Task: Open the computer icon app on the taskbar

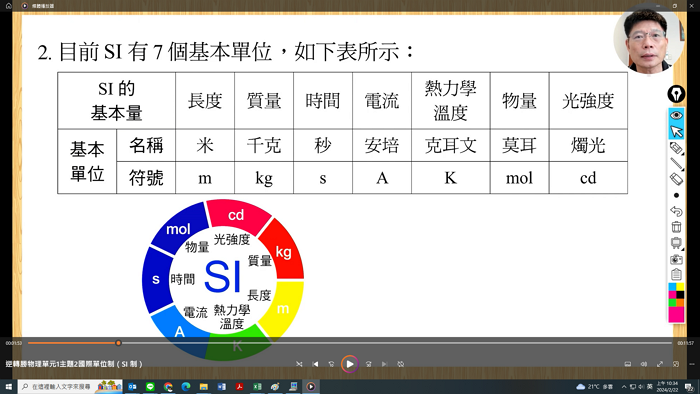Action: click(x=293, y=386)
